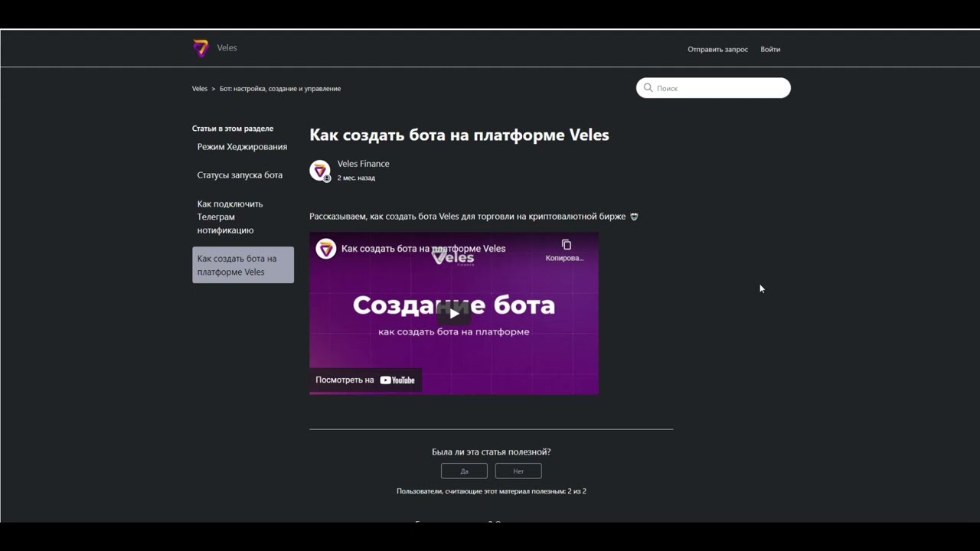Click the Veles Finance author avatar
The image size is (980, 551).
point(320,171)
